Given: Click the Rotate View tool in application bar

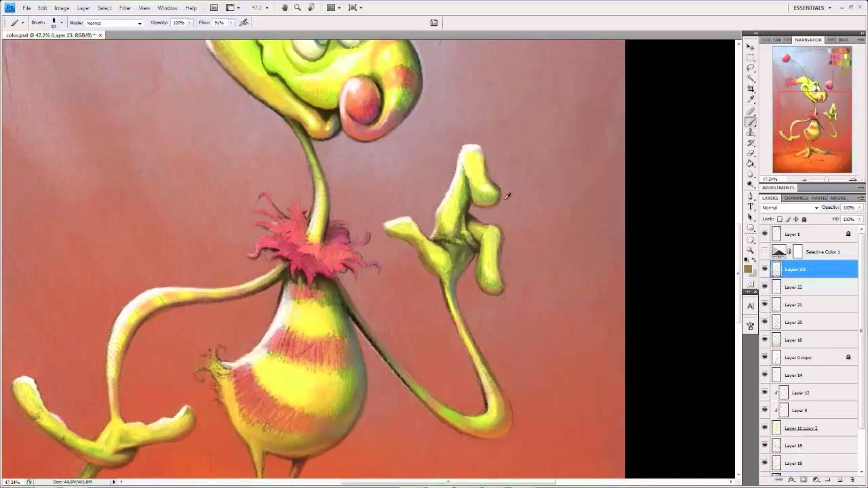Looking at the screenshot, I should coord(311,7).
